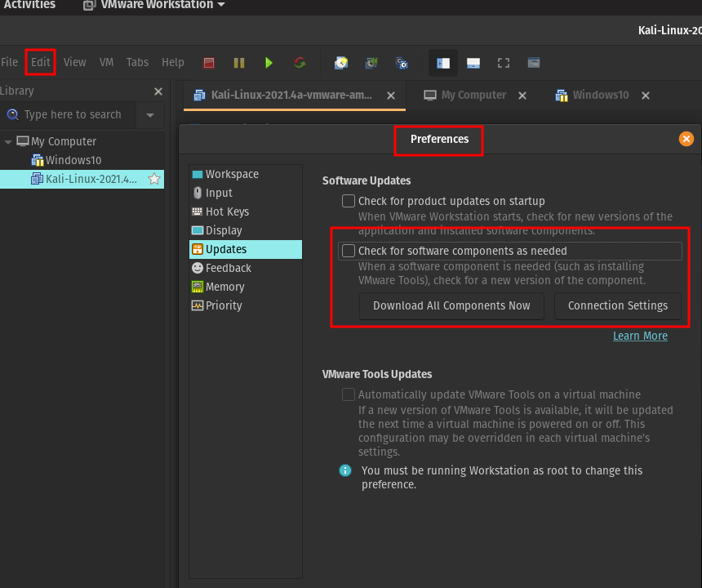The height and width of the screenshot is (588, 702).
Task: Open the Learn More link
Action: (640, 336)
